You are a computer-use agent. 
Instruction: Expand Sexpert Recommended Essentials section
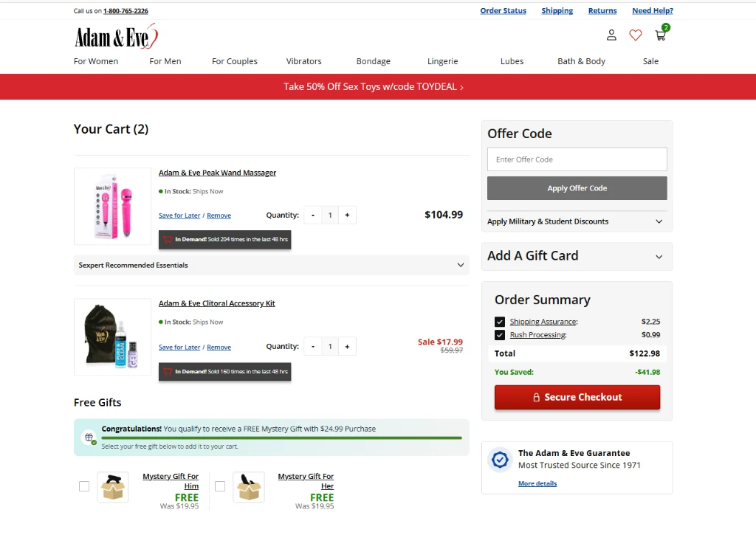coord(272,265)
